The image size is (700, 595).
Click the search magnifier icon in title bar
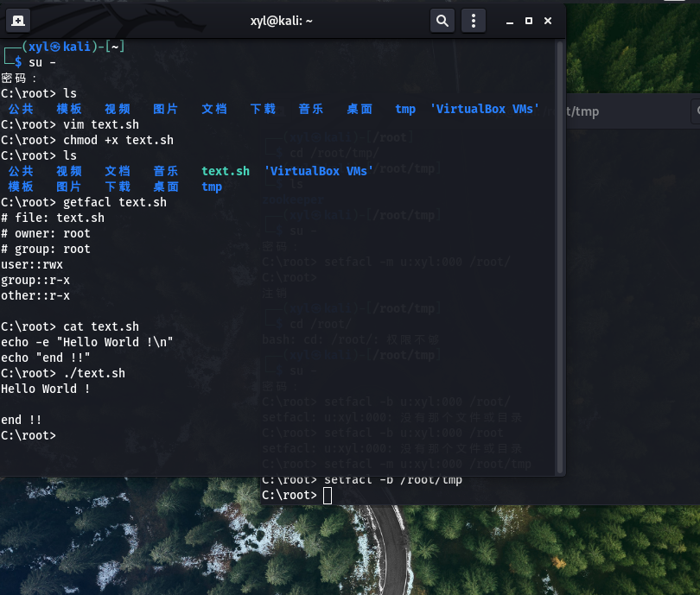[x=442, y=20]
